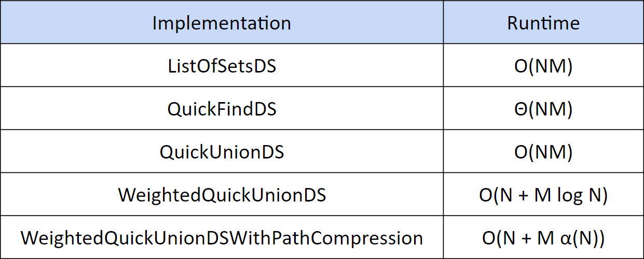The width and height of the screenshot is (644, 259).
Task: Click the Θ(NM) runtime cell
Action: coord(543,109)
